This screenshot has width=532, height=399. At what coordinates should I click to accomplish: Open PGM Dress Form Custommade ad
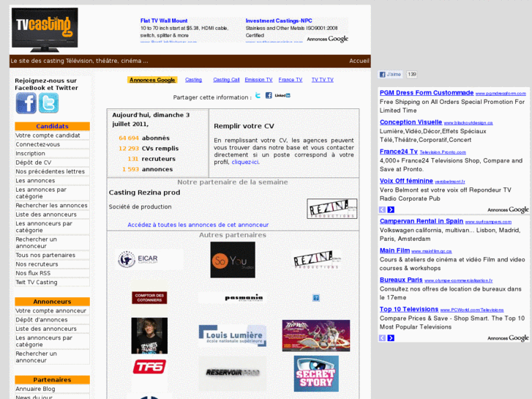(x=427, y=93)
